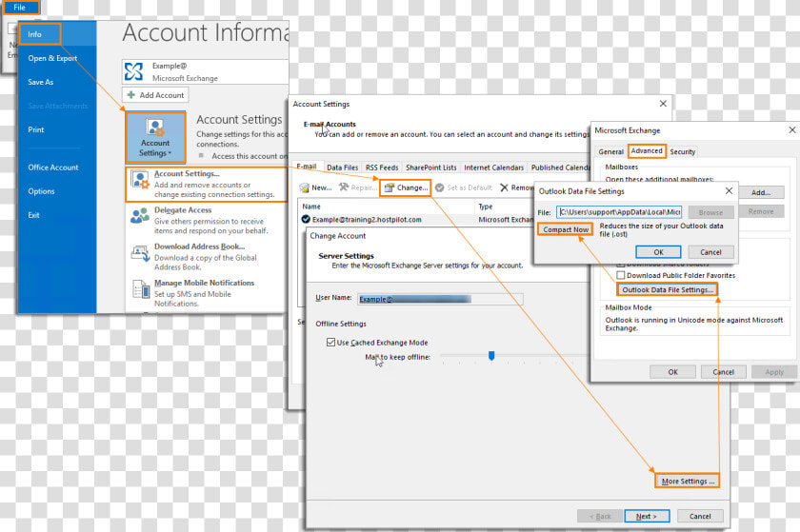Choose Save As in sidebar
This screenshot has height=532, width=800.
click(41, 82)
